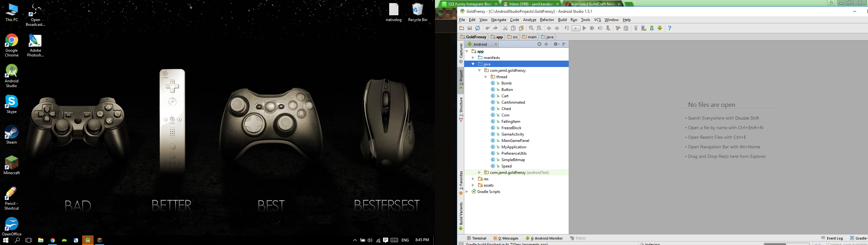Expand the androidTest package
The image size is (868, 245).
point(480,173)
